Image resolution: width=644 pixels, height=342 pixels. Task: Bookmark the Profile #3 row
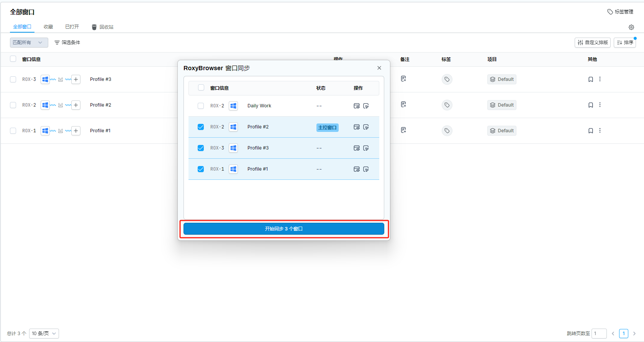click(591, 79)
